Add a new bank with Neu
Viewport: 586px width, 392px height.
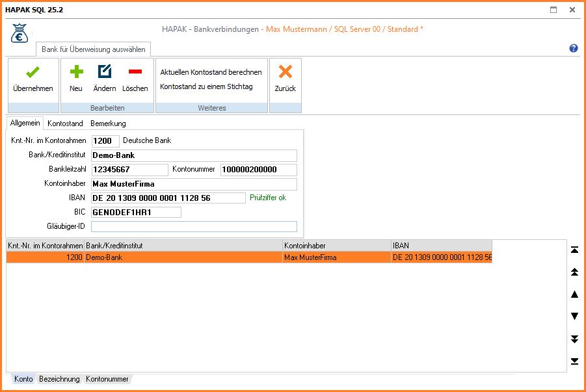[76, 73]
